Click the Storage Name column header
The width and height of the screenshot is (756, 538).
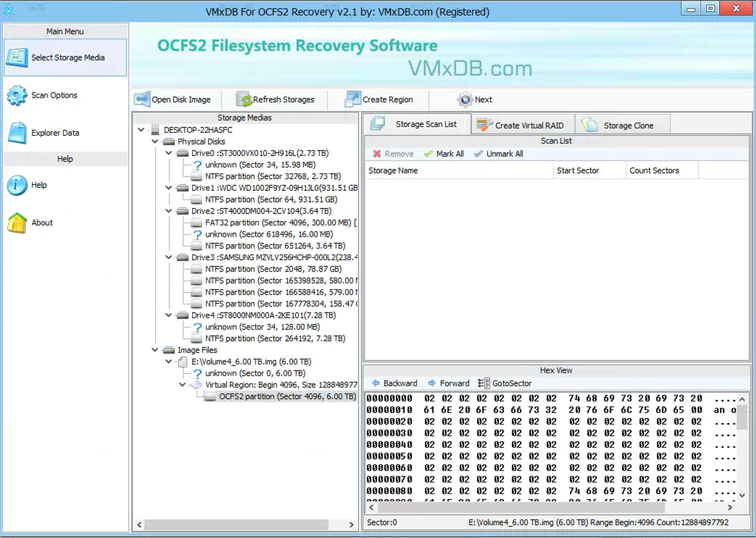(x=459, y=170)
